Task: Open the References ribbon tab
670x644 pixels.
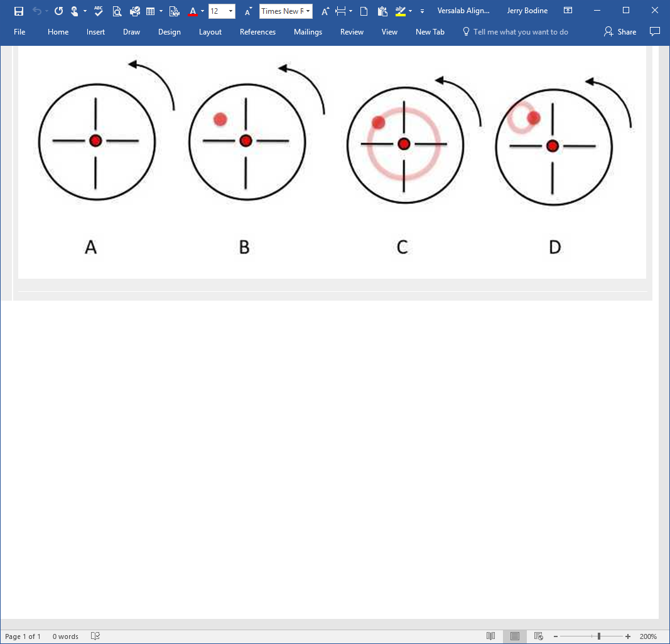Action: (257, 32)
